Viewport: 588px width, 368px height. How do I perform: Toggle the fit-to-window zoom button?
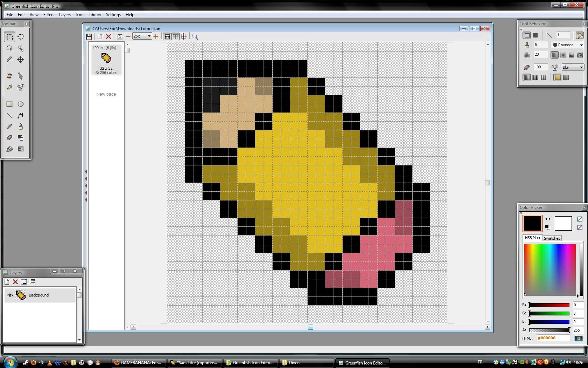tap(167, 36)
